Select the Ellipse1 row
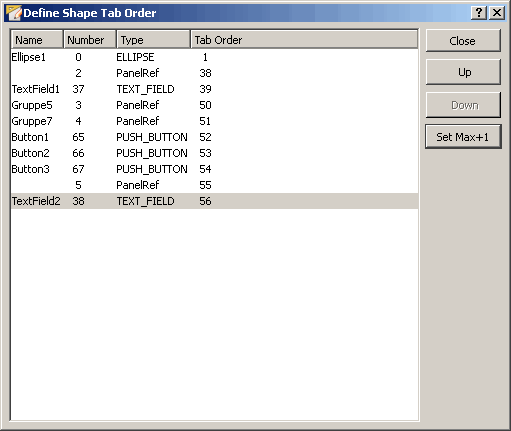Image resolution: width=511 pixels, height=431 pixels. click(214, 57)
